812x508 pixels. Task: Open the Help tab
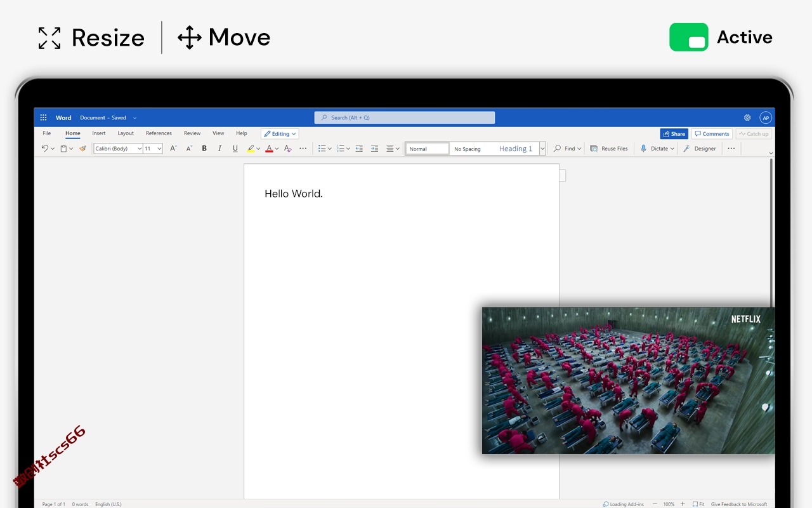click(241, 133)
